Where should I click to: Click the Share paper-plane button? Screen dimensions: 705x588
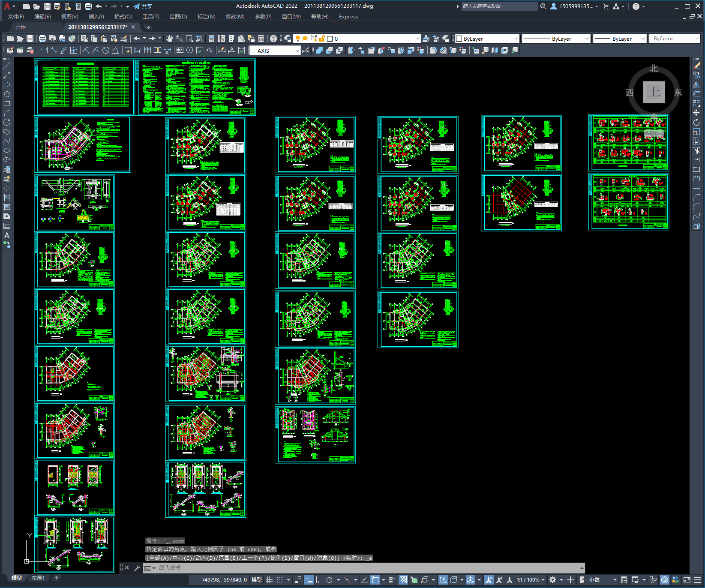(142, 6)
